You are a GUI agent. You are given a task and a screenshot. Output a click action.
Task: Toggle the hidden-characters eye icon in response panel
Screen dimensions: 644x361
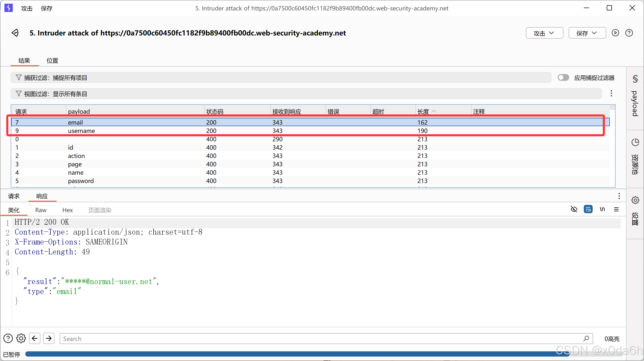574,209
